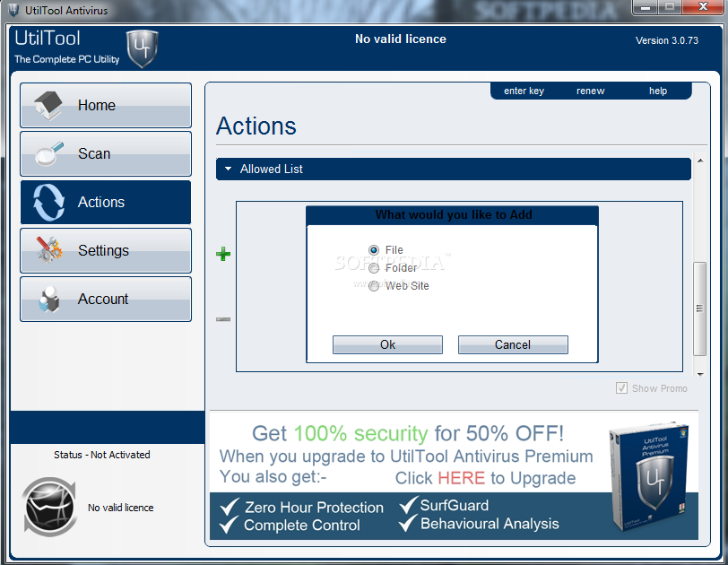Click the Settings tools icon

pos(49,250)
